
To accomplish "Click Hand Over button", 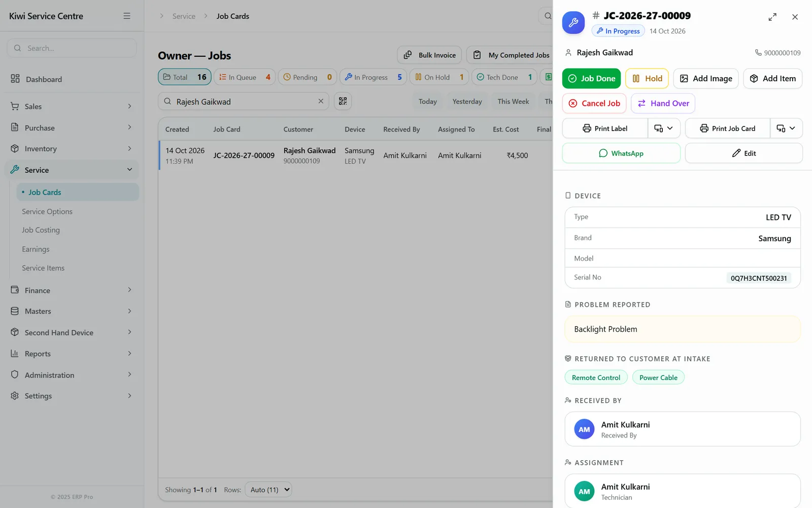I will pyautogui.click(x=663, y=103).
